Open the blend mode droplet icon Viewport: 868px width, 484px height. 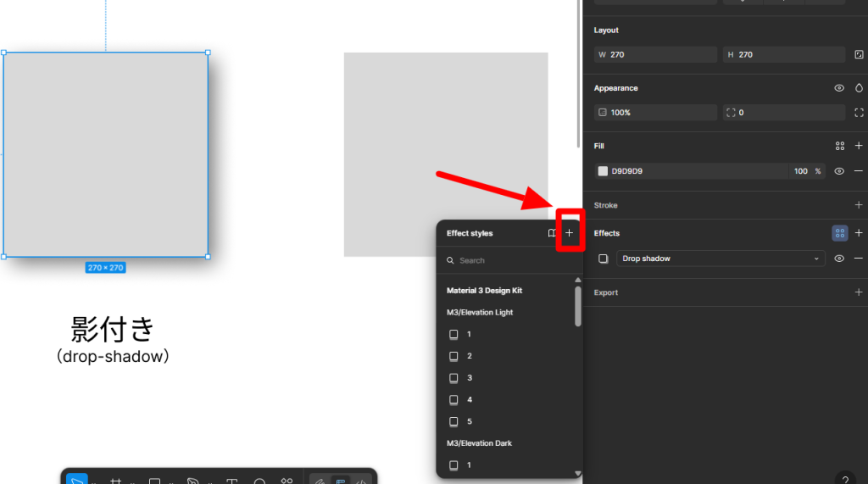[x=859, y=88]
